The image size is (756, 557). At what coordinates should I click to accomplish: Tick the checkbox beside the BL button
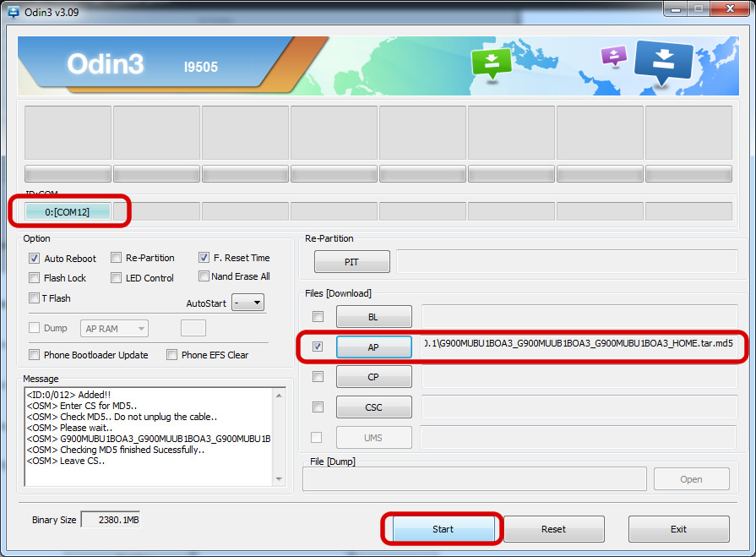pyautogui.click(x=318, y=316)
